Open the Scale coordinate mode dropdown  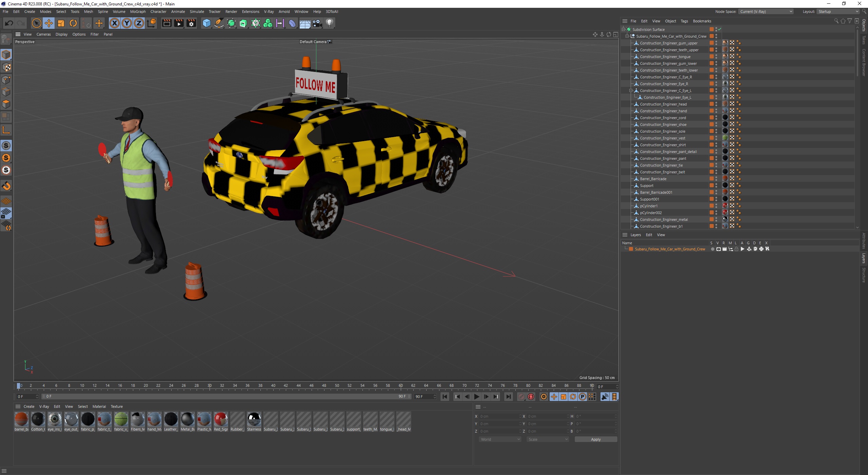tap(548, 439)
